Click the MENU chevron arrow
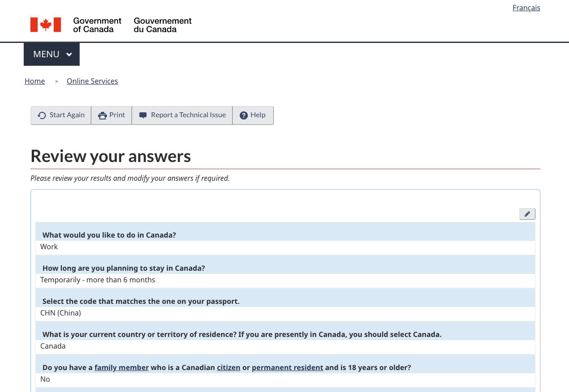 point(69,55)
